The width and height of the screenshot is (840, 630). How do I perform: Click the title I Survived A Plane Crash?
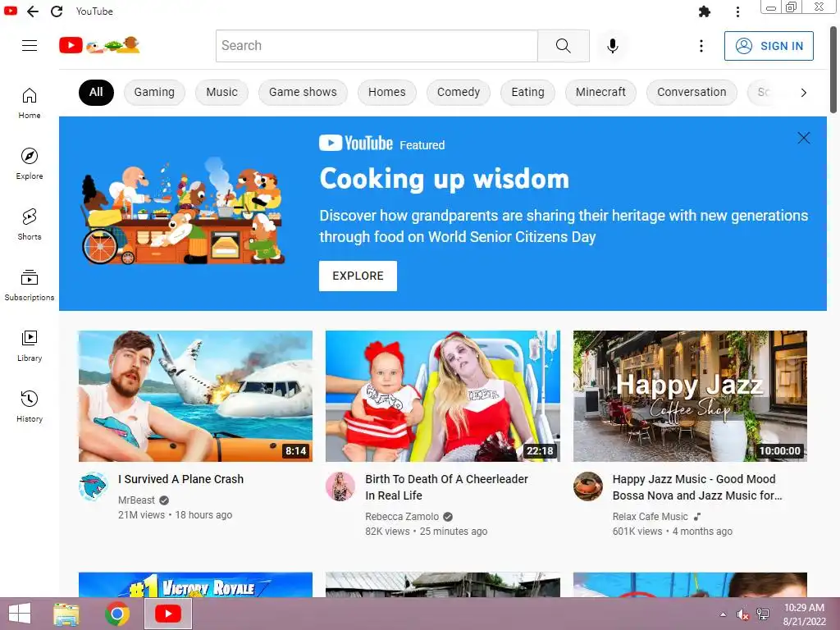point(181,479)
